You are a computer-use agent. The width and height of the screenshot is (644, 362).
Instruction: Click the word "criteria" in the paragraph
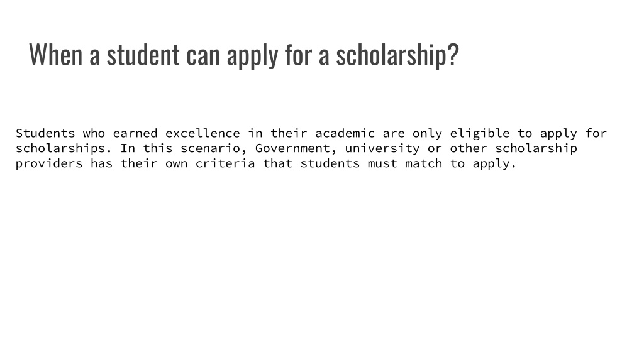click(x=225, y=163)
